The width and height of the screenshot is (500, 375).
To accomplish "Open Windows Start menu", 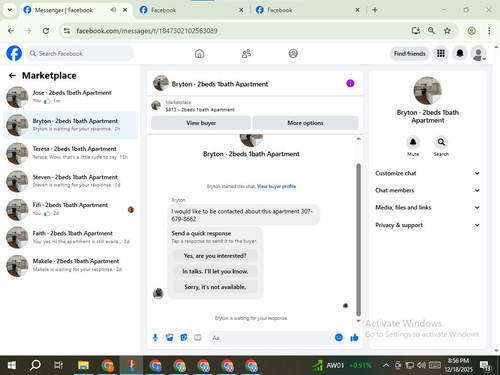I will click(x=12, y=365).
